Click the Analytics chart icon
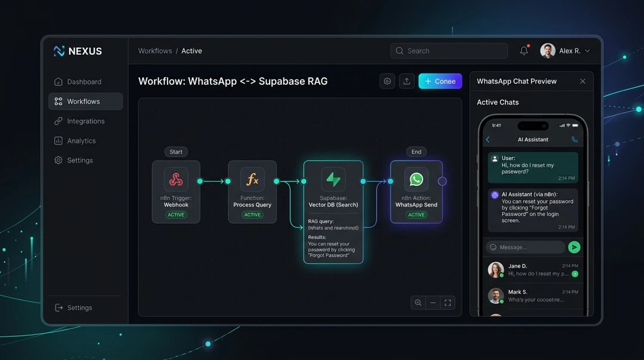Viewport: 644px width, 360px height. coord(58,141)
